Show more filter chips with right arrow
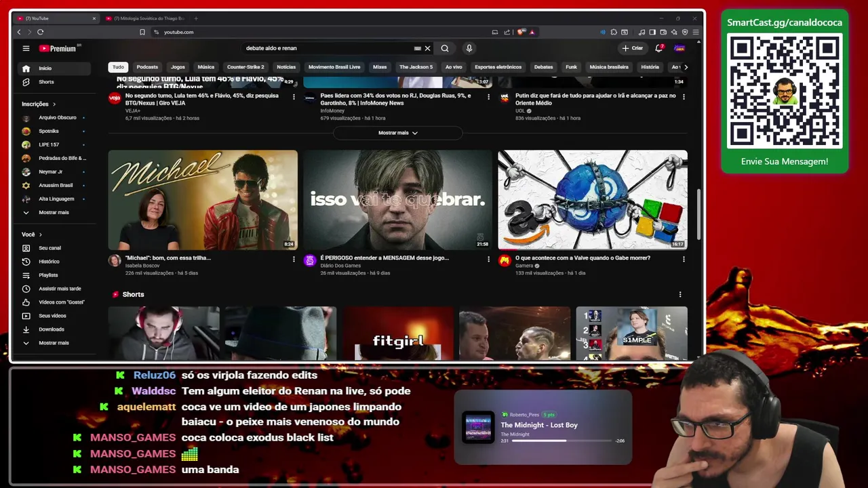The height and width of the screenshot is (488, 868). pyautogui.click(x=686, y=67)
